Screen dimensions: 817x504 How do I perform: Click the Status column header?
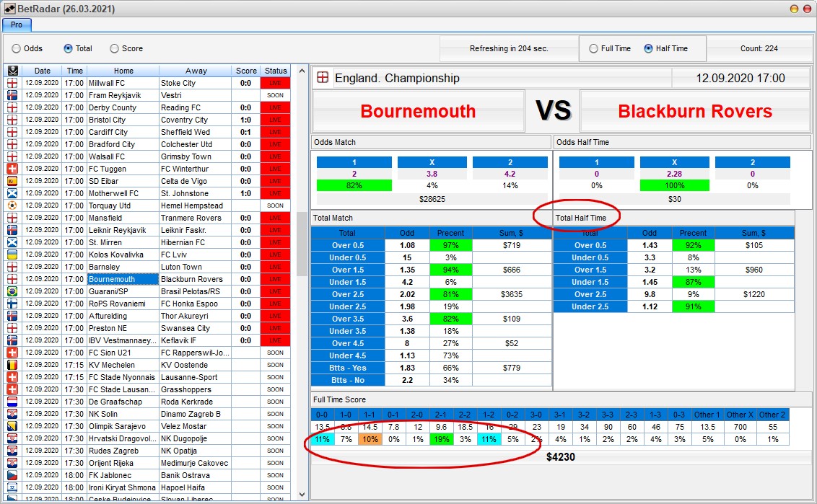[x=276, y=70]
